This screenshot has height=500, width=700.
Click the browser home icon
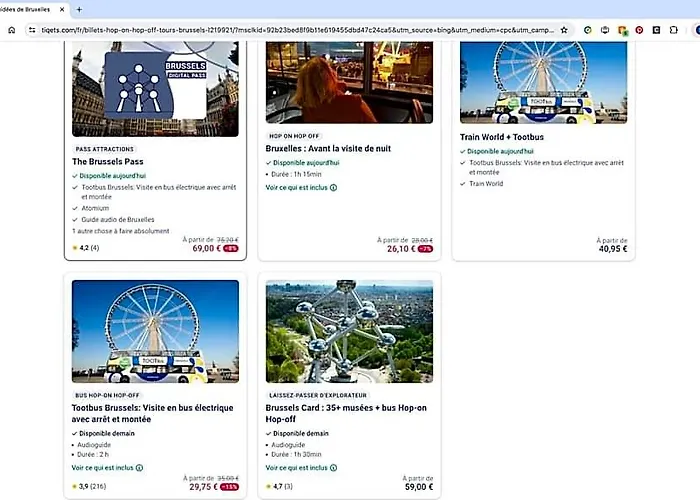pos(12,30)
